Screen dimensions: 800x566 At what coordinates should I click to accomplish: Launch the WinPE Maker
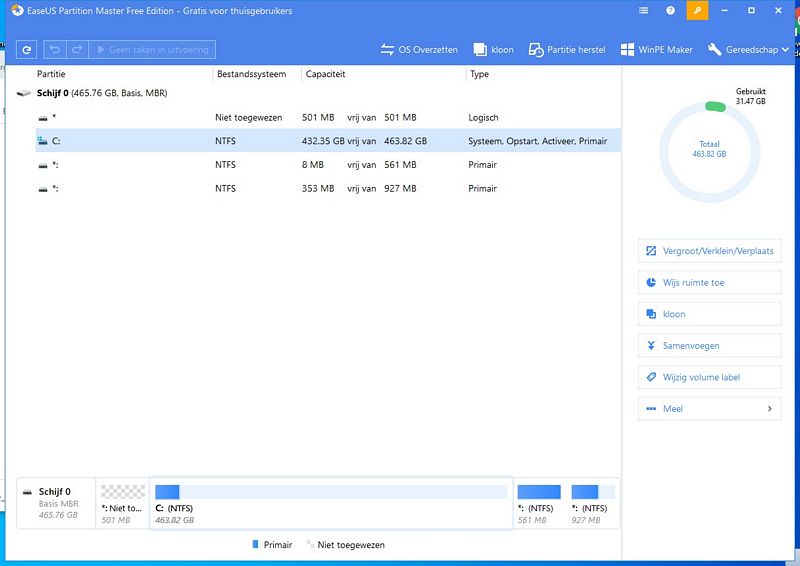[657, 50]
